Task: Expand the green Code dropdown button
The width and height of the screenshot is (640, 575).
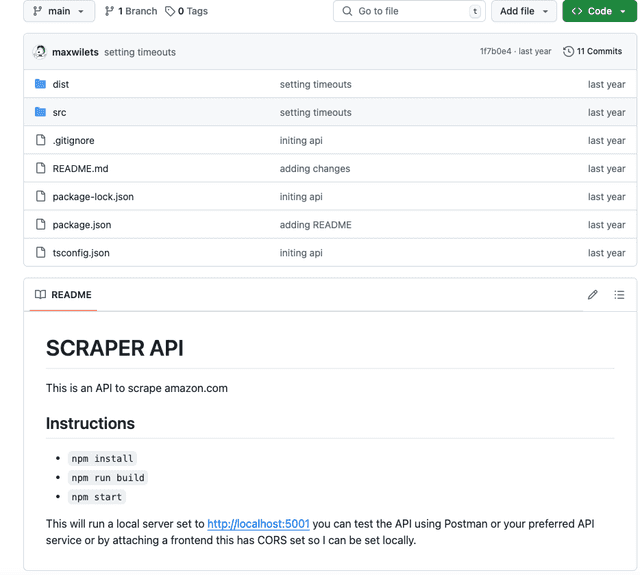Action: 599,11
